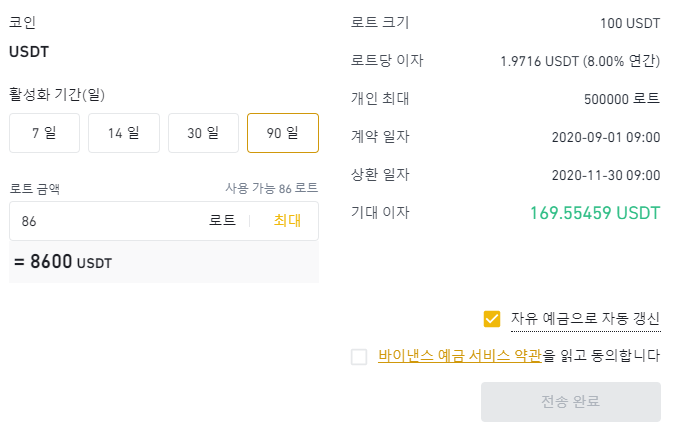Image resolution: width=674 pixels, height=434 pixels.
Task: Tick the terms agreement checkbox
Action: pos(359,357)
